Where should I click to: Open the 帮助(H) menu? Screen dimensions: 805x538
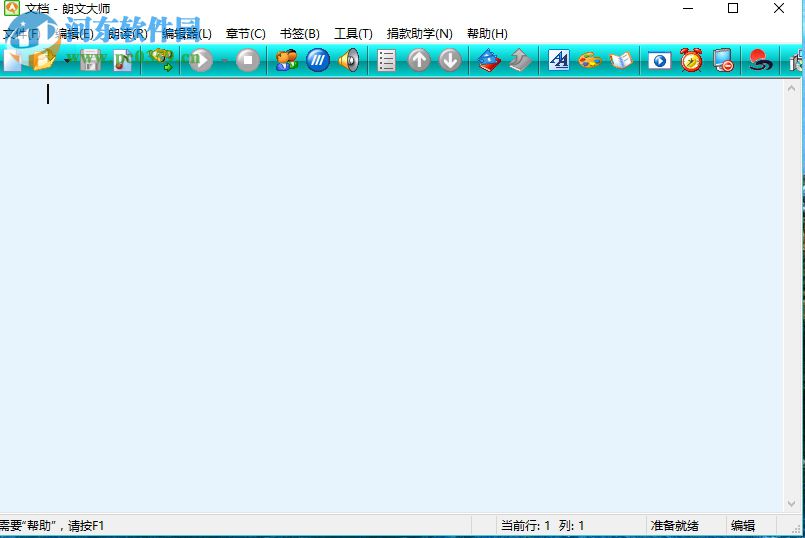click(487, 34)
